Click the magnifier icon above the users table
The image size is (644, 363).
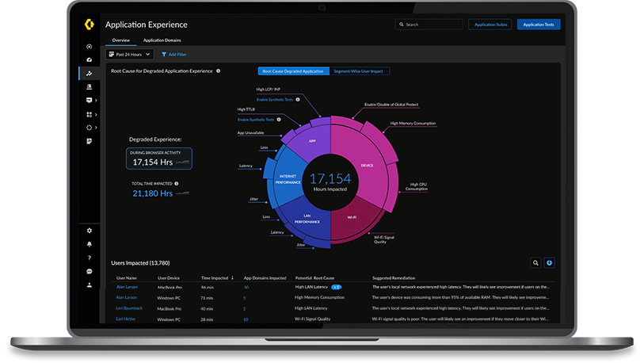[536, 262]
